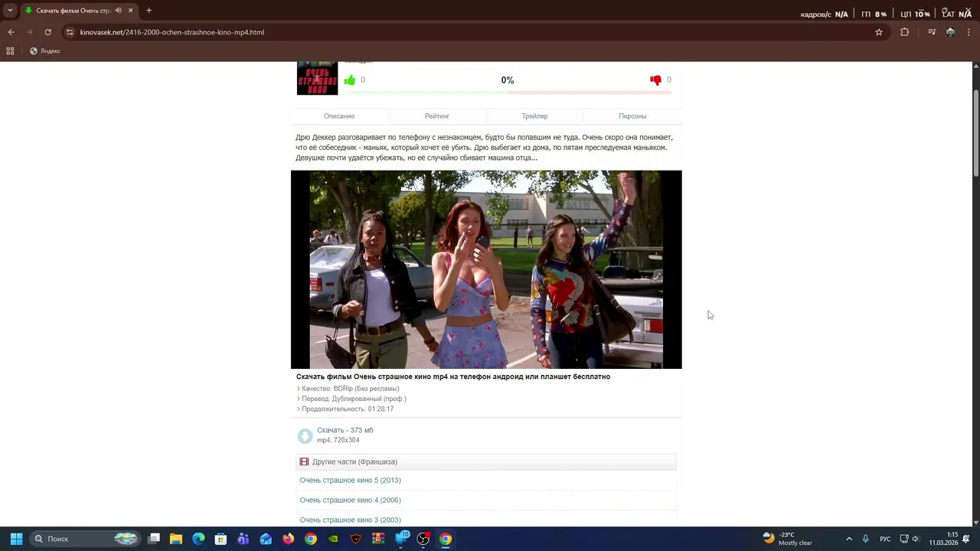Open File Explorer from the taskbar

[176, 539]
